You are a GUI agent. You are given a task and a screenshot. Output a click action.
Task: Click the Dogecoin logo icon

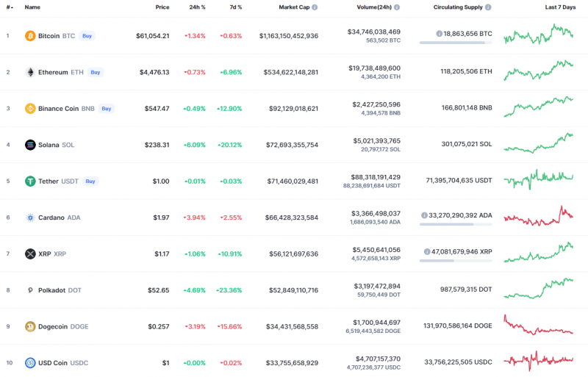coord(30,326)
